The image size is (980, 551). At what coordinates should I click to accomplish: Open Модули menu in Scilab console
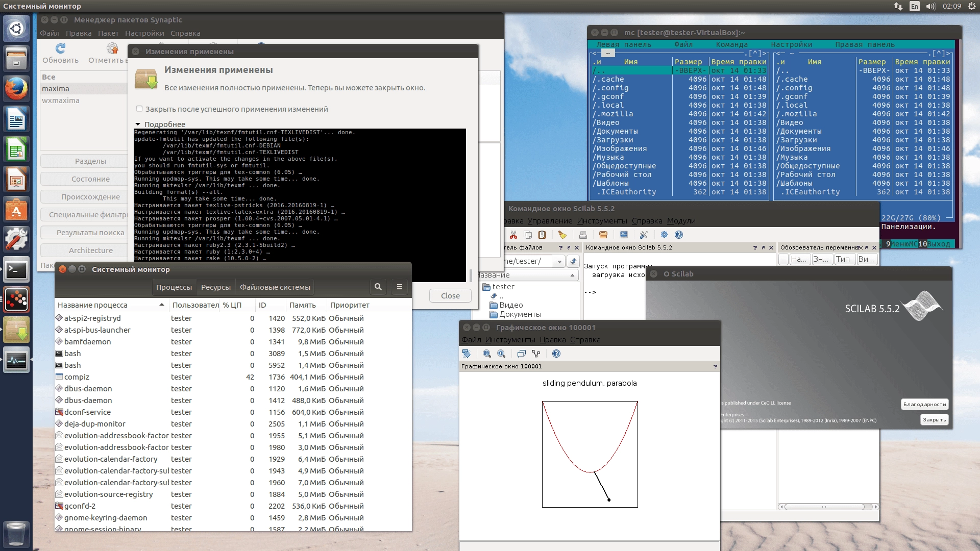point(681,221)
